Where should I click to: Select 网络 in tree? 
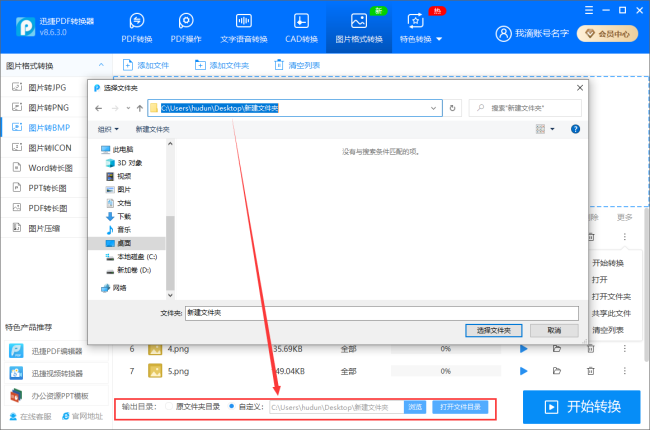[114, 288]
